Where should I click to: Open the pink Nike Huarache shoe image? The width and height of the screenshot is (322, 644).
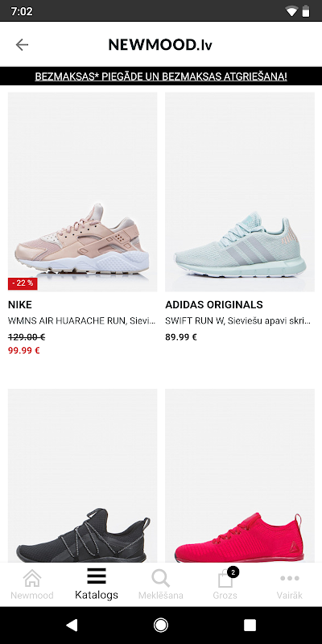tap(83, 192)
